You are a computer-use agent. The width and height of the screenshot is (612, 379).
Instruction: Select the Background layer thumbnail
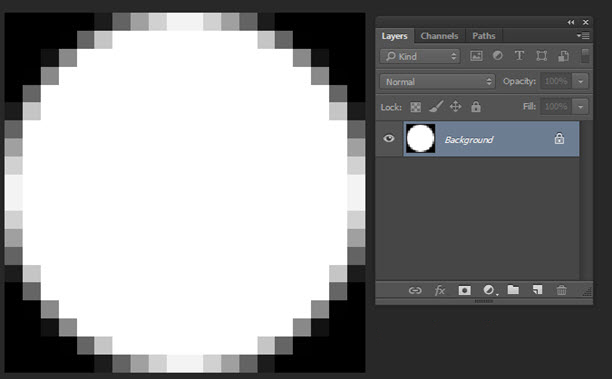click(420, 139)
